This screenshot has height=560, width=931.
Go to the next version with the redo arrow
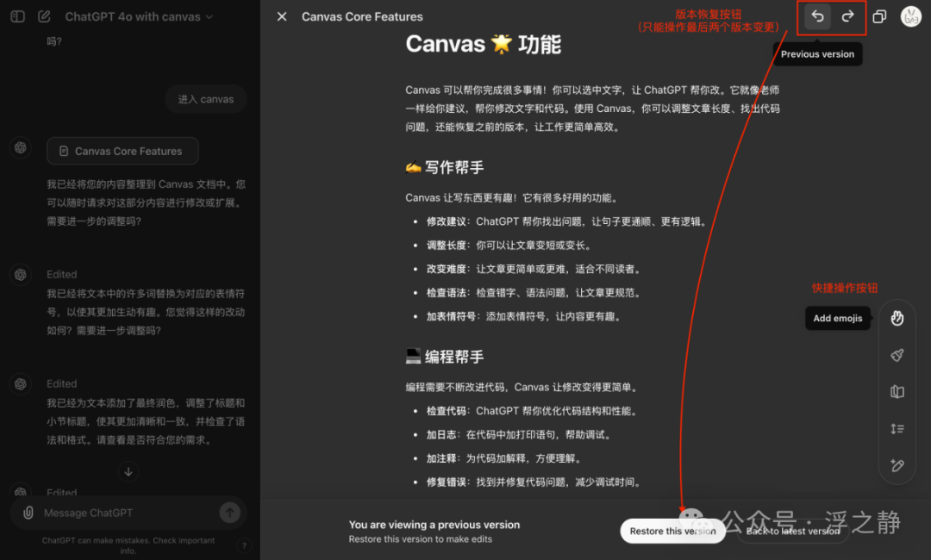(847, 16)
